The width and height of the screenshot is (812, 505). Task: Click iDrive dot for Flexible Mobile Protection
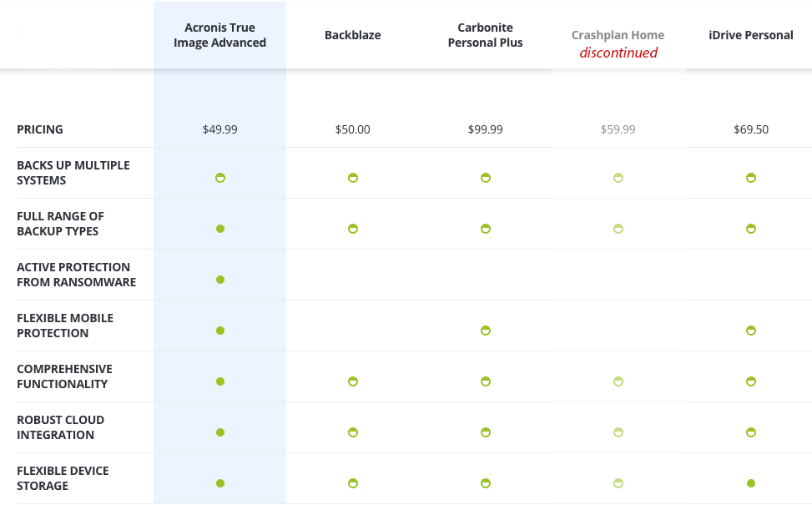click(751, 331)
